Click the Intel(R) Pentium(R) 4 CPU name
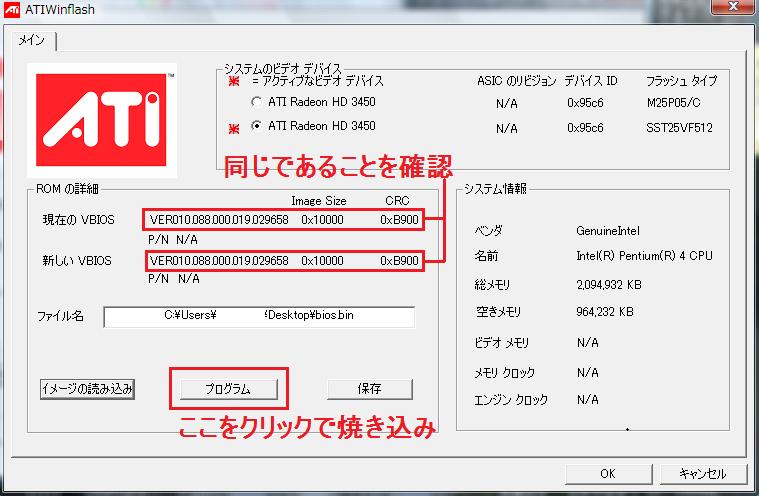 pyautogui.click(x=644, y=256)
